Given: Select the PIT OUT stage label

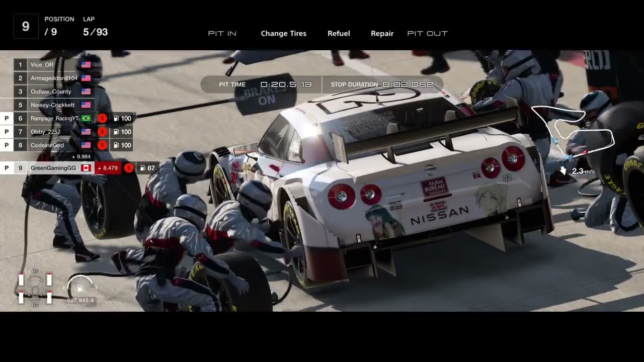Looking at the screenshot, I should pyautogui.click(x=427, y=33).
